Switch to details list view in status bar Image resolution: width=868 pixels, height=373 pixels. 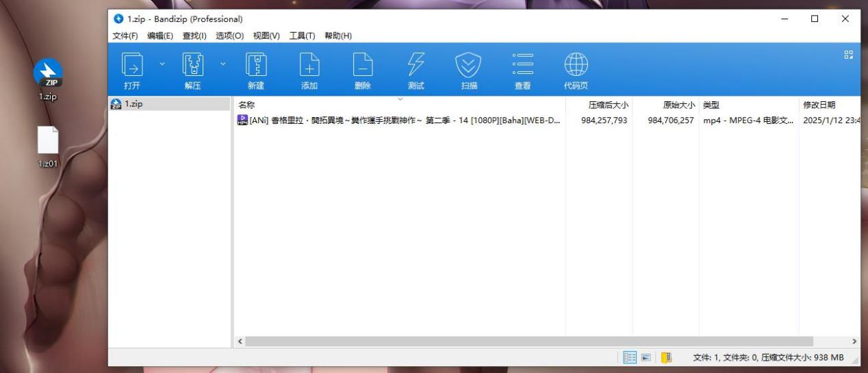[630, 357]
